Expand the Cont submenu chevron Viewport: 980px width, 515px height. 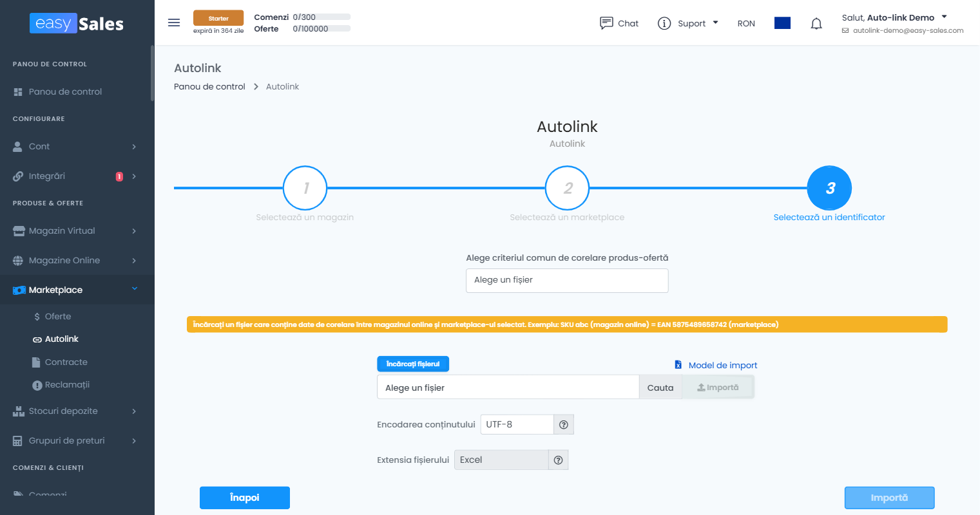134,147
